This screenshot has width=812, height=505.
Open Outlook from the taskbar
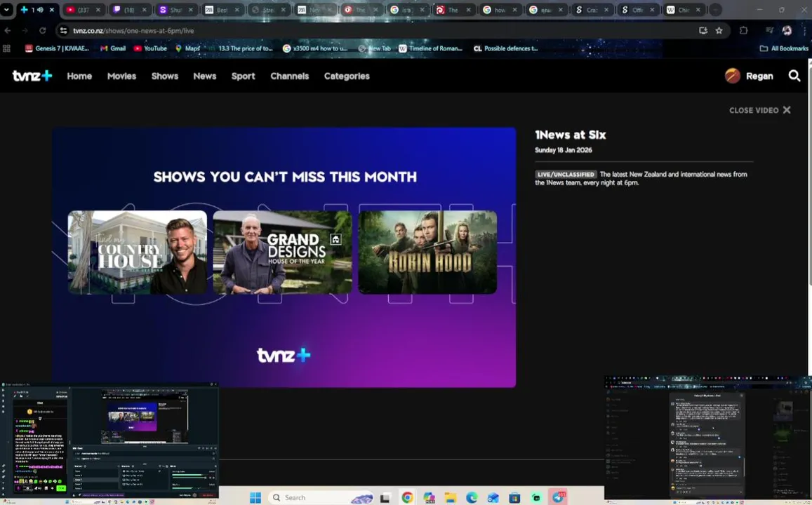[493, 498]
